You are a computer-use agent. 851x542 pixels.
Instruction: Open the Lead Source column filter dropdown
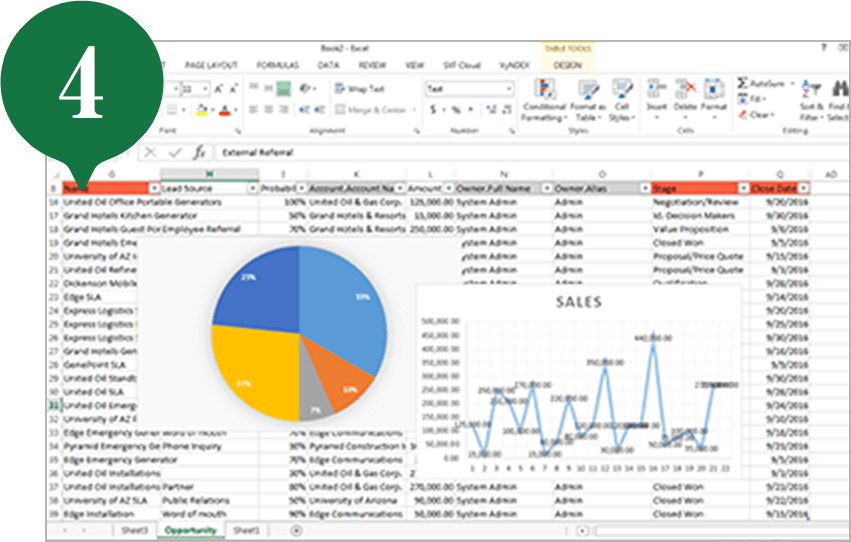point(253,188)
